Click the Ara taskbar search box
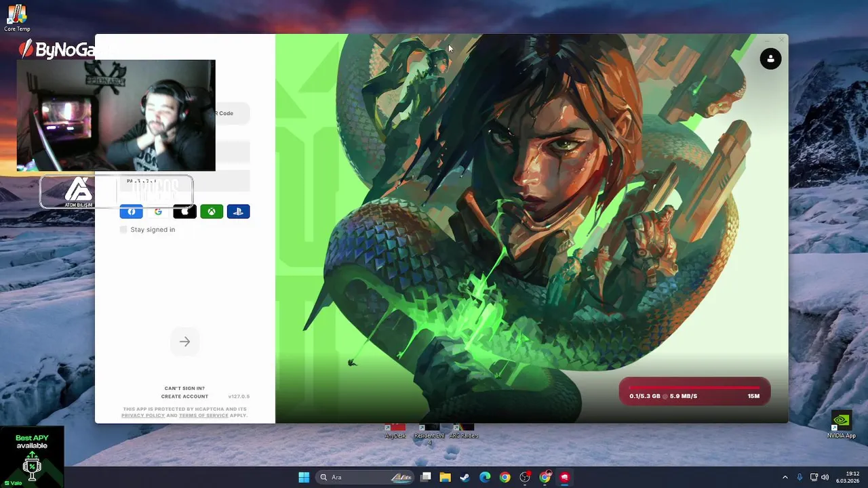 point(365,477)
